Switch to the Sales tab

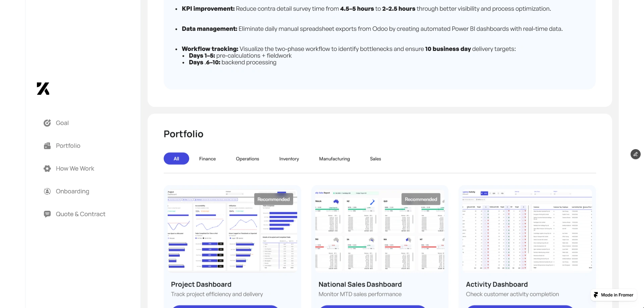coord(375,159)
